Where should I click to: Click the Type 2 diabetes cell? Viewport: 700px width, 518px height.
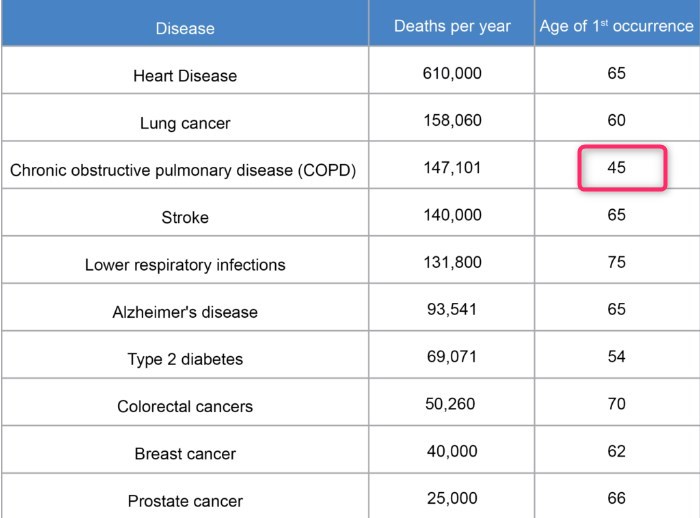pos(185,359)
